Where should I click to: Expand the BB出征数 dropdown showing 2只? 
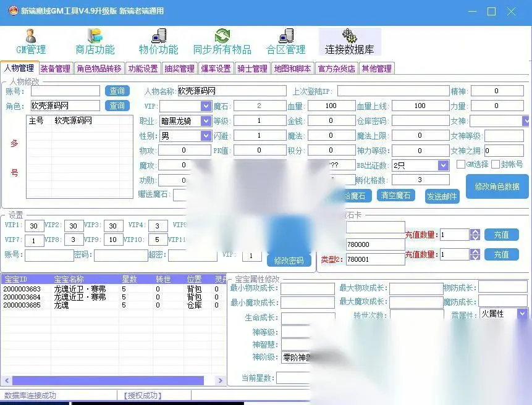[443, 165]
